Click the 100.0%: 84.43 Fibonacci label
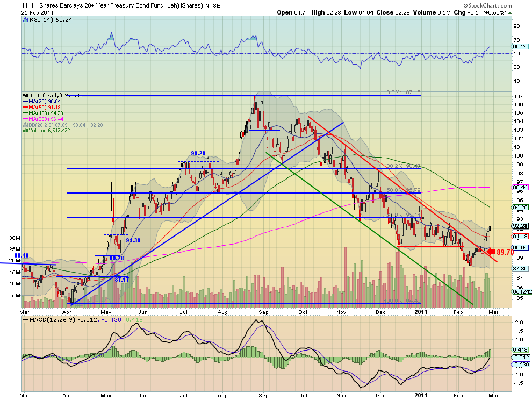Image resolution: width=532 pixels, height=400 pixels. coord(402,301)
